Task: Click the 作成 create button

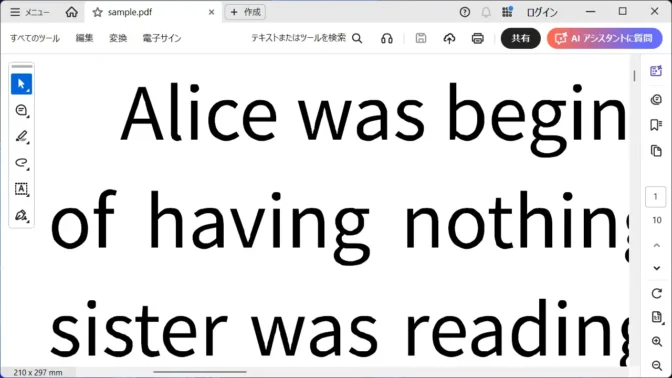Action: pyautogui.click(x=246, y=12)
